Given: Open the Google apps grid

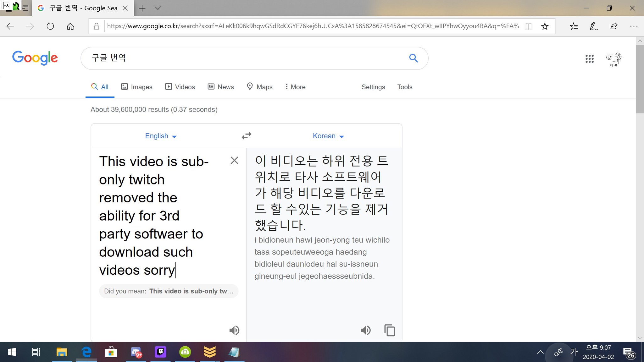Looking at the screenshot, I should point(589,58).
